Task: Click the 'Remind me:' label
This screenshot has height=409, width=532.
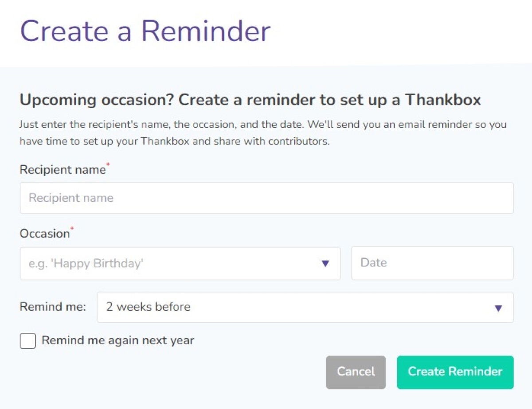Action: point(53,307)
